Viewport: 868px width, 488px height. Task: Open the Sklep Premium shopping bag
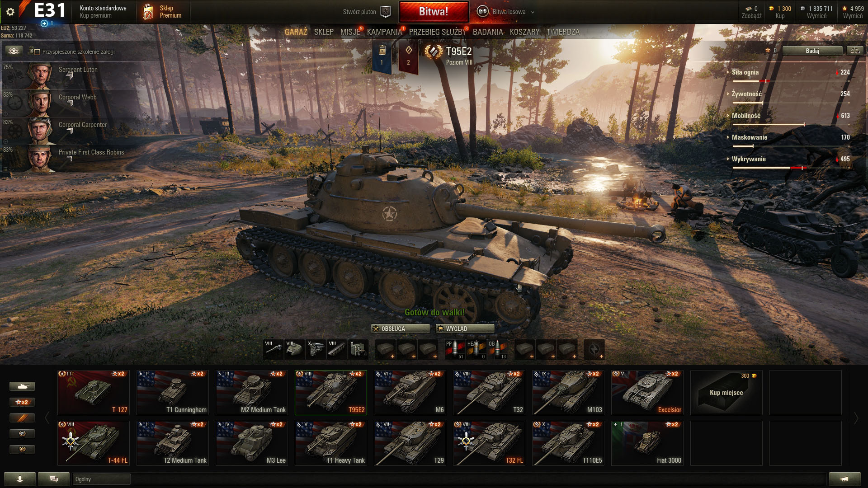147,12
